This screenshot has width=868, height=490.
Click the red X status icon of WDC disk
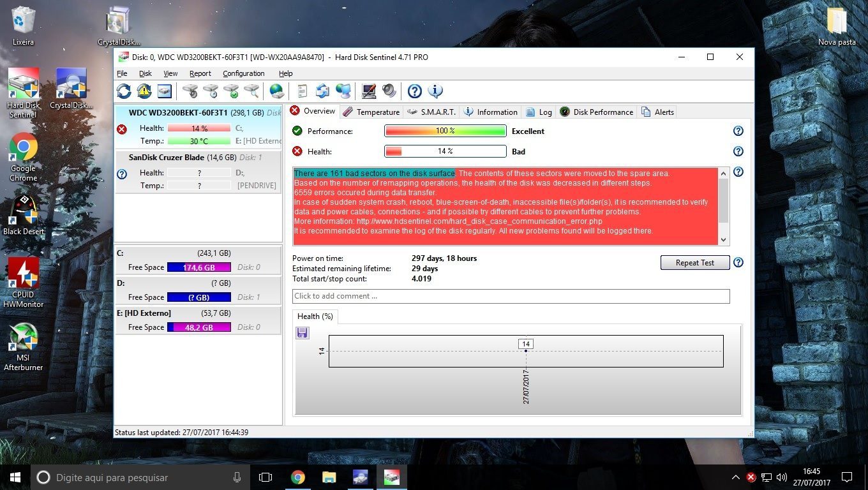[x=122, y=129]
